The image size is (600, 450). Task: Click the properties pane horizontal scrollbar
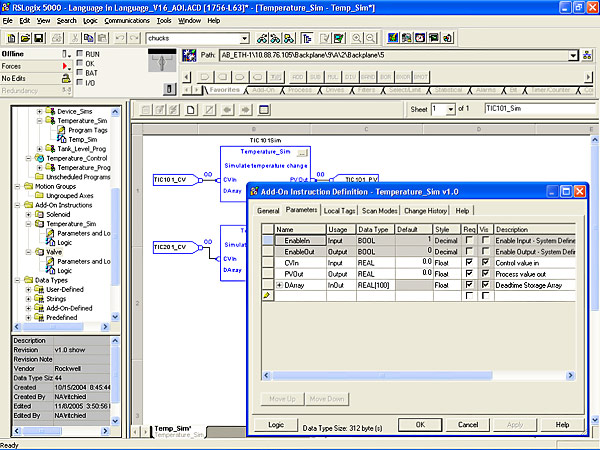(61, 431)
